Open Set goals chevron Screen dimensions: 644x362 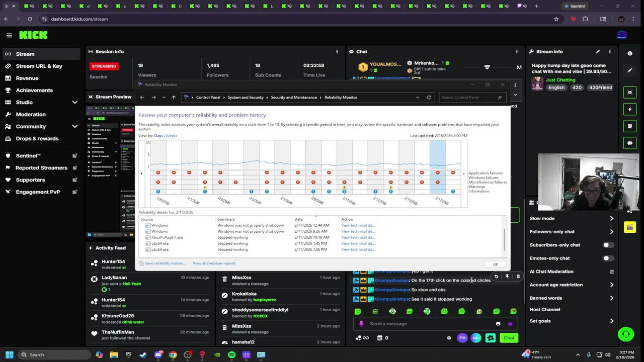click(612, 321)
